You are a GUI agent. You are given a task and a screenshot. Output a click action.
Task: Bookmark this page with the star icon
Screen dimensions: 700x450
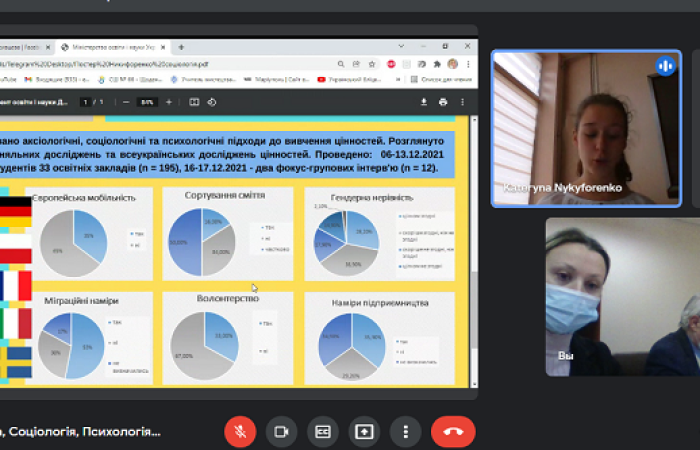click(373, 62)
